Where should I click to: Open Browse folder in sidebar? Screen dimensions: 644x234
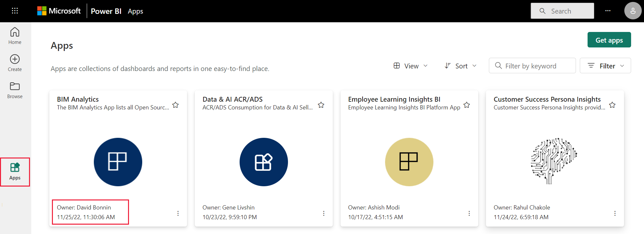[x=15, y=90]
